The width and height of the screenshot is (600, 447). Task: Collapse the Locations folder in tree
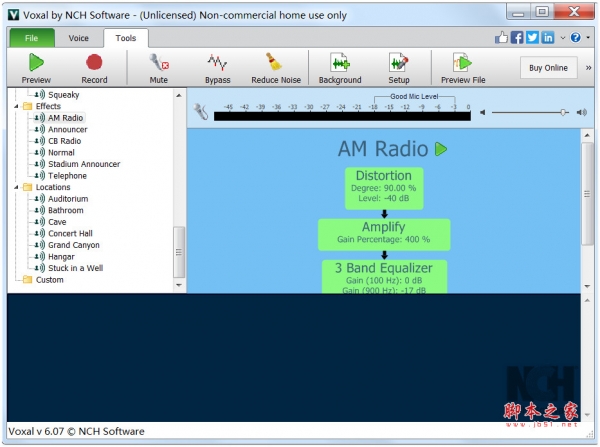click(16, 187)
